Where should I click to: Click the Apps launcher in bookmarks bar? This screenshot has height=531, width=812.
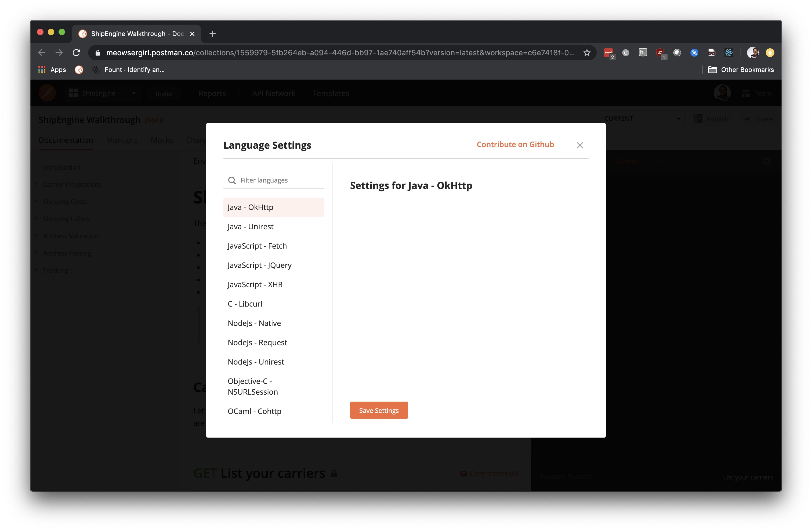click(x=42, y=70)
